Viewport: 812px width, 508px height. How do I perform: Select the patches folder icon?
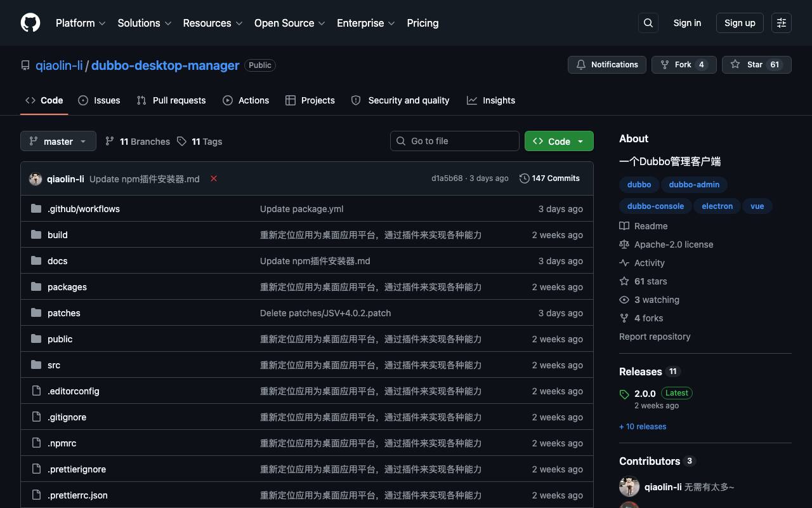coord(36,312)
